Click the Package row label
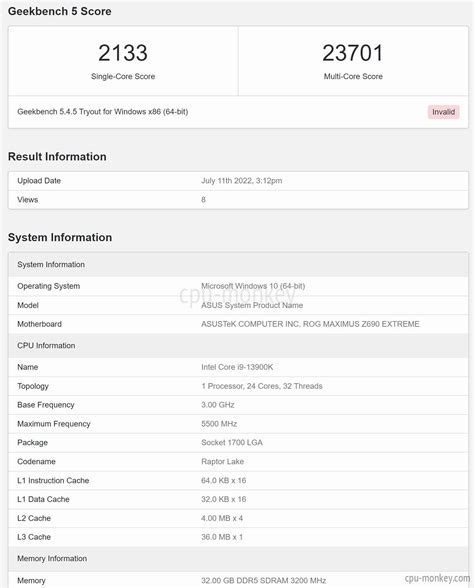474x588 pixels. click(33, 442)
